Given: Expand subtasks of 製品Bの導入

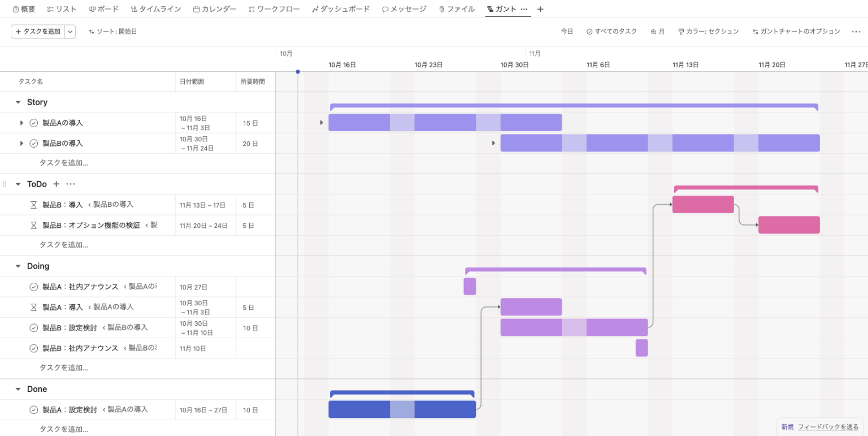Looking at the screenshot, I should coord(21,143).
